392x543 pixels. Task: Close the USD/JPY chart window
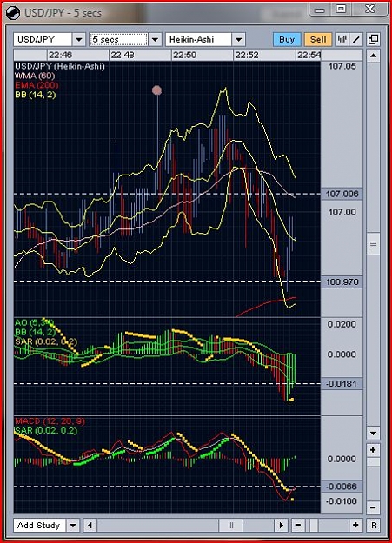[x=369, y=10]
